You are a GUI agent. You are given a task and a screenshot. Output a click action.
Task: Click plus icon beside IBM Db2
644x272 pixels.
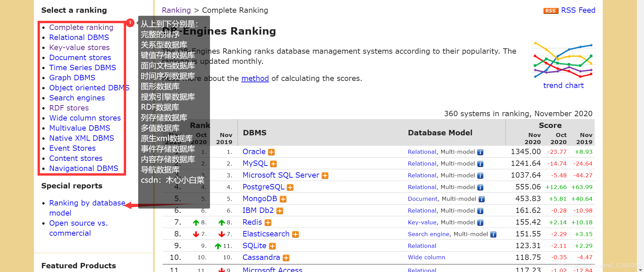tap(280, 211)
